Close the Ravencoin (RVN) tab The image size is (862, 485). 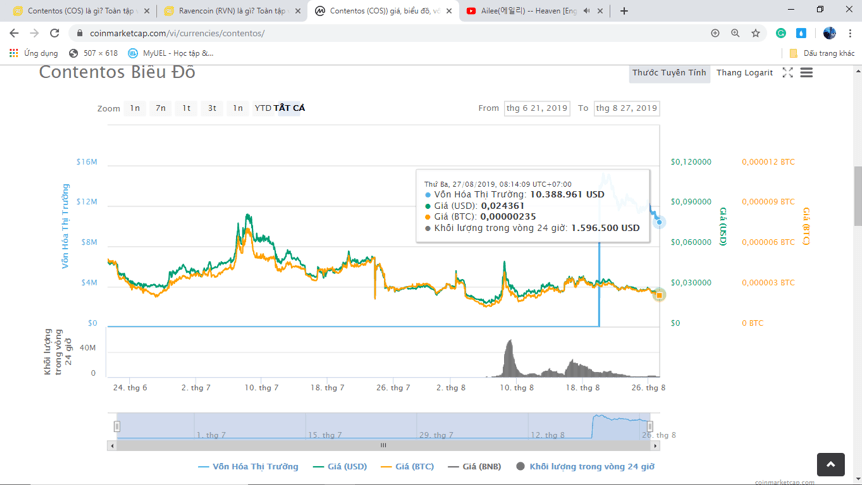[297, 10]
